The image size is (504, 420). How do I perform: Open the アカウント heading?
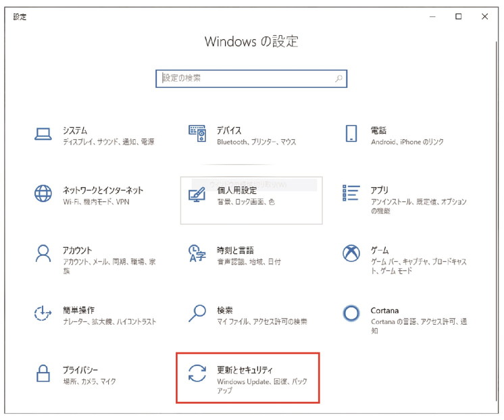[77, 251]
